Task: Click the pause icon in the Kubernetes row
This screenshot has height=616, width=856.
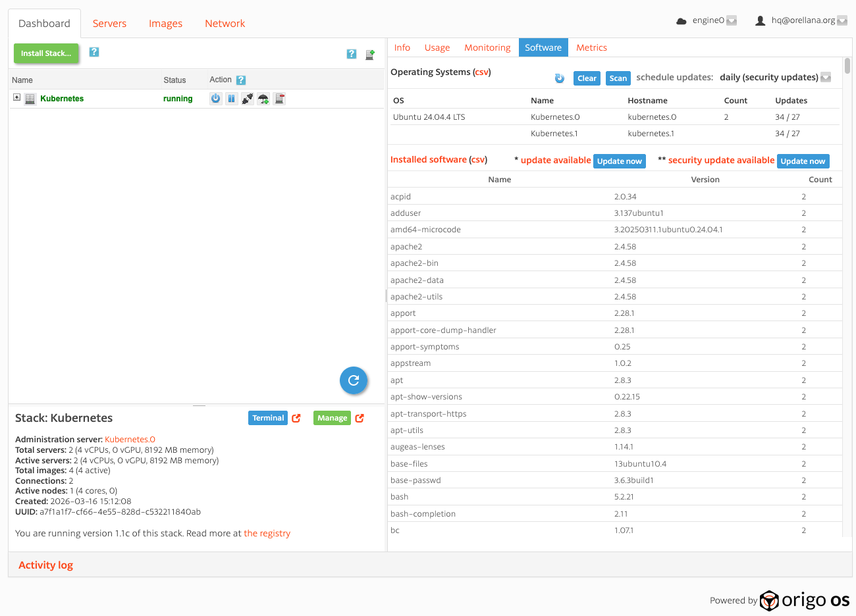Action: [x=231, y=99]
